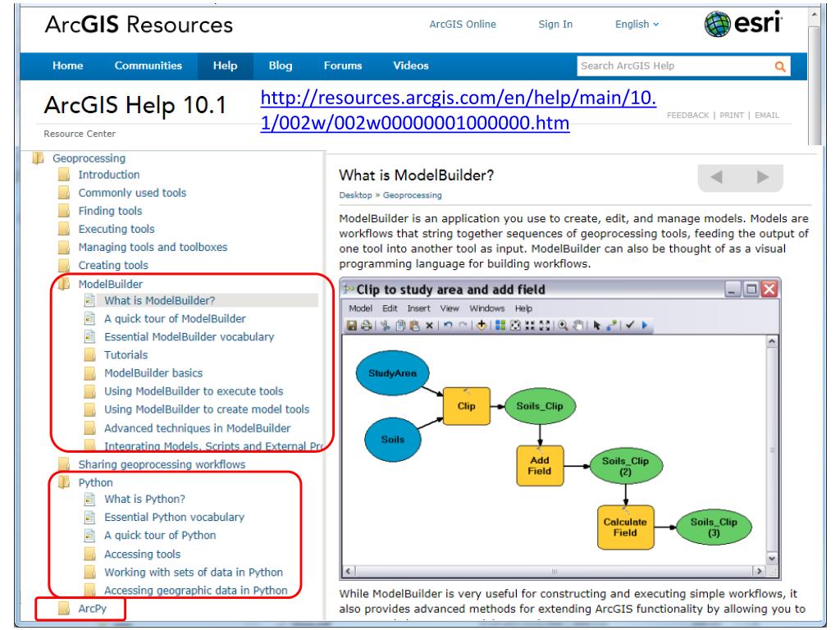Open the English language dropdown
The width and height of the screenshot is (840, 630).
pos(637,24)
